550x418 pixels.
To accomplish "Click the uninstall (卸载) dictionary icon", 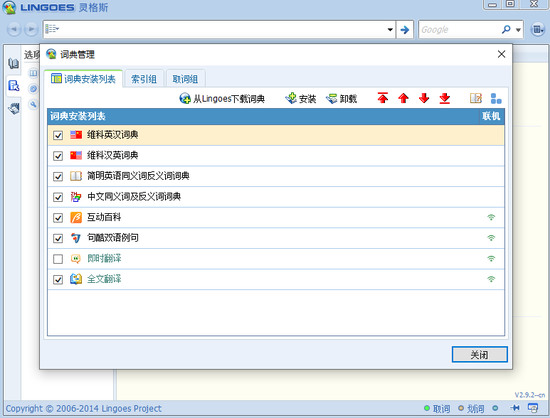I will point(331,99).
